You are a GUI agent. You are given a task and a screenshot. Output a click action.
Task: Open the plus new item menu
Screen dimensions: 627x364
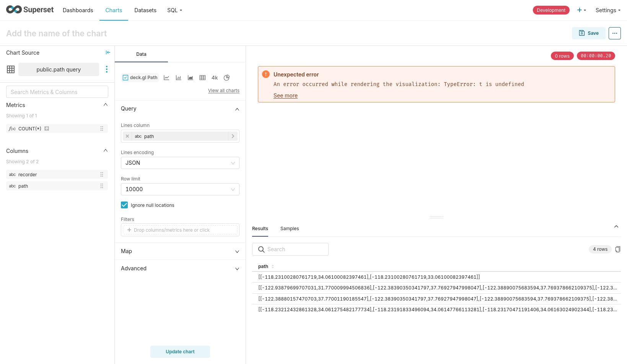(x=581, y=10)
